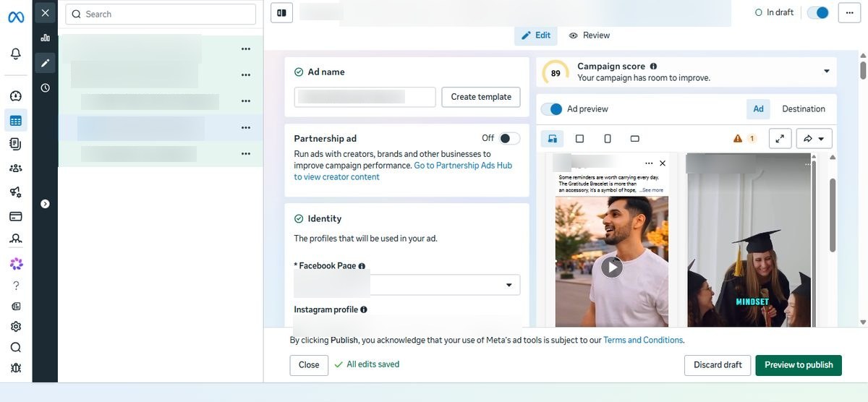Select the horizontal rectangle preview format icon
The image size is (868, 402).
(x=635, y=138)
